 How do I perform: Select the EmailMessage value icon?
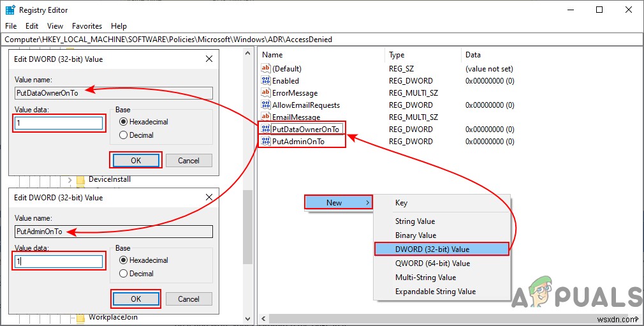tap(266, 117)
